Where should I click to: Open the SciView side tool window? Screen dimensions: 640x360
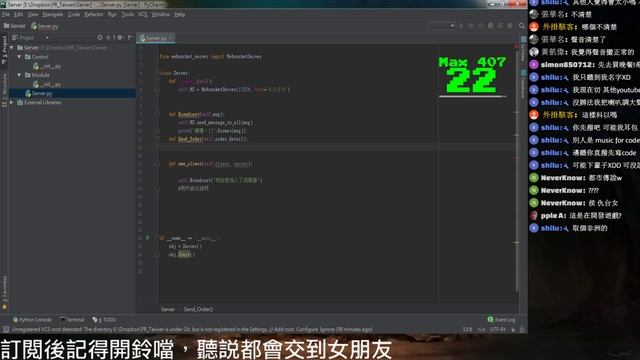523,49
